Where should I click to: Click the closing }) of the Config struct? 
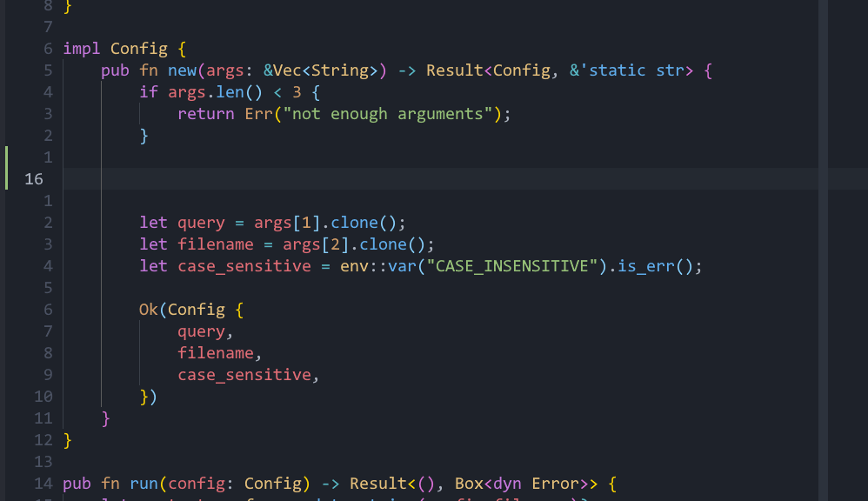tap(147, 396)
